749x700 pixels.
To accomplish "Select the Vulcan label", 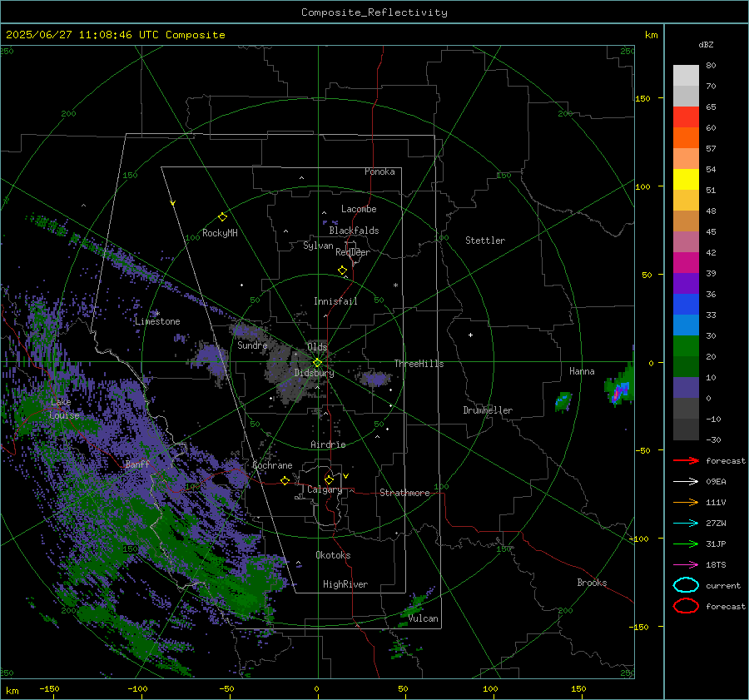I will point(423,618).
